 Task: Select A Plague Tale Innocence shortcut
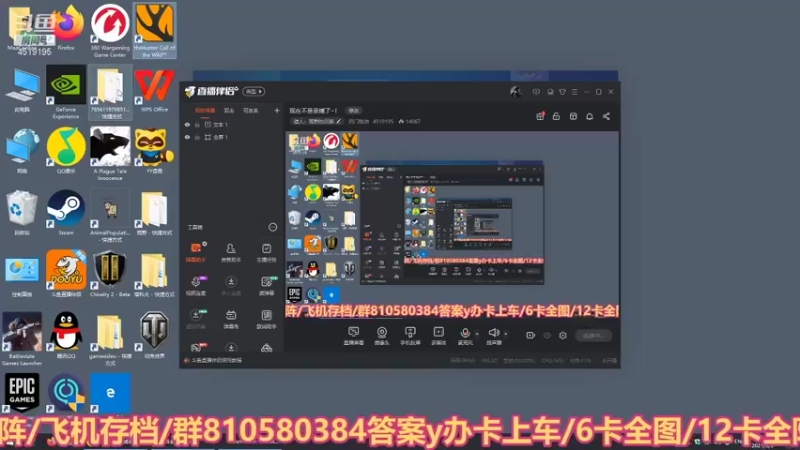[x=110, y=154]
